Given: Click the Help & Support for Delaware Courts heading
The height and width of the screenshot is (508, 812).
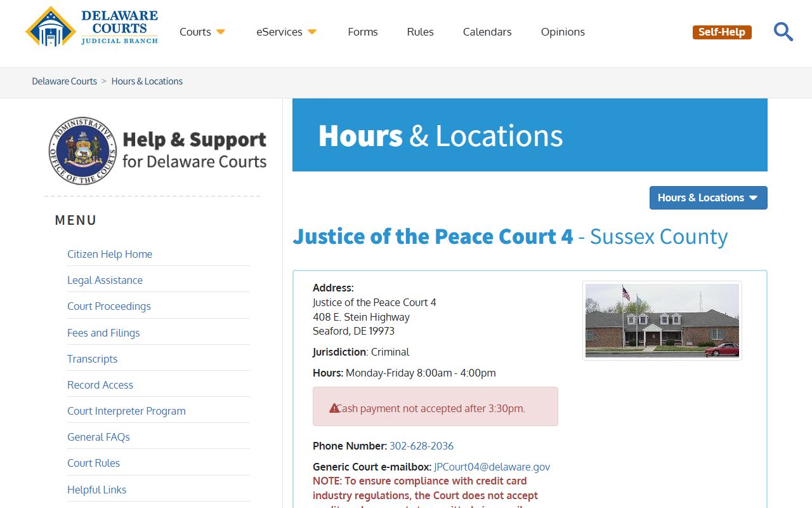Looking at the screenshot, I should click(194, 150).
